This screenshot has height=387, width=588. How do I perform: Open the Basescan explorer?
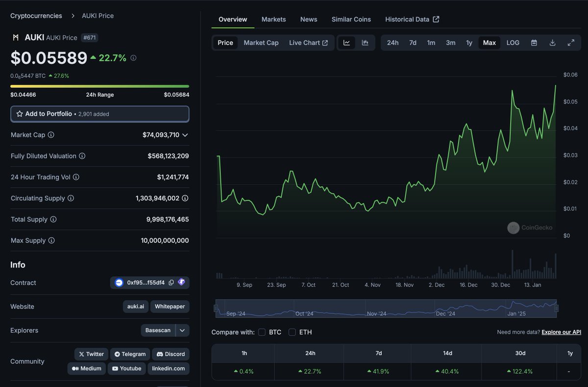coord(158,330)
